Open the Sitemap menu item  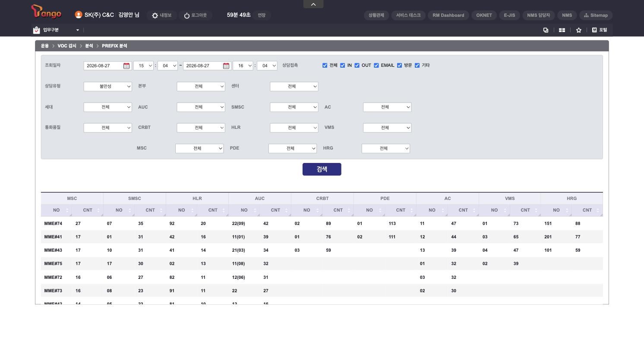coord(596,15)
